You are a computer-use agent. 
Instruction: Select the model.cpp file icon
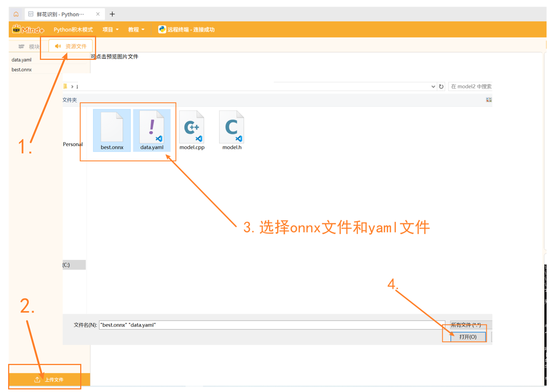click(x=192, y=127)
